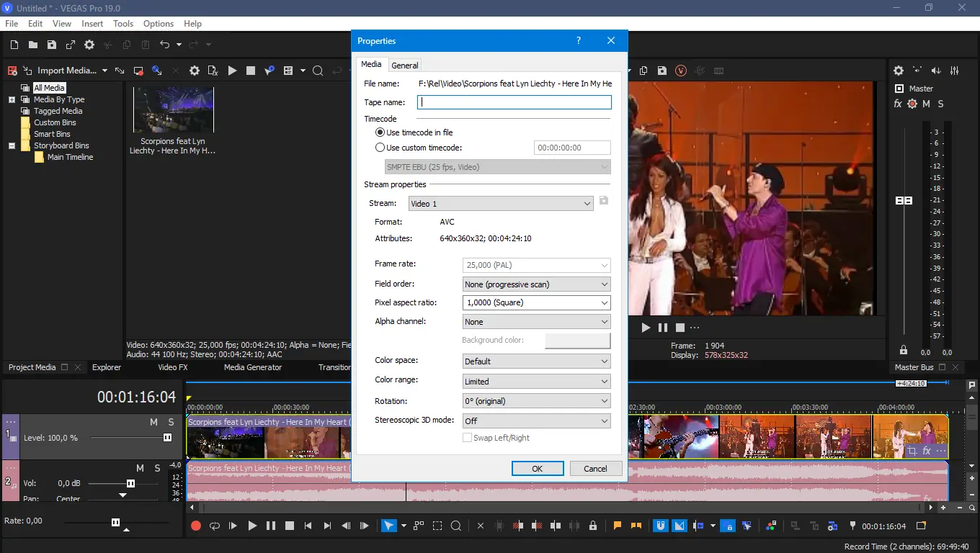Open Media FX icon in Project Media toolbar
Image resolution: width=980 pixels, height=553 pixels.
pyautogui.click(x=213, y=71)
